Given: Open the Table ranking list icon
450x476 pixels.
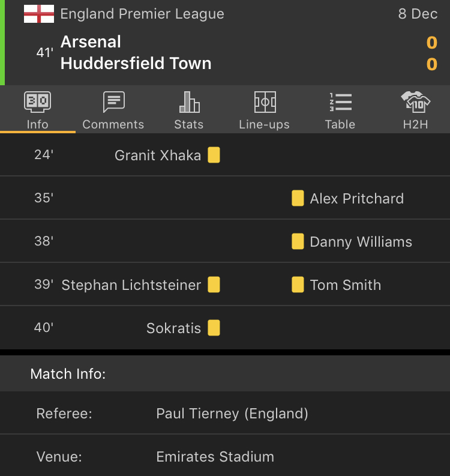Looking at the screenshot, I should click(340, 102).
